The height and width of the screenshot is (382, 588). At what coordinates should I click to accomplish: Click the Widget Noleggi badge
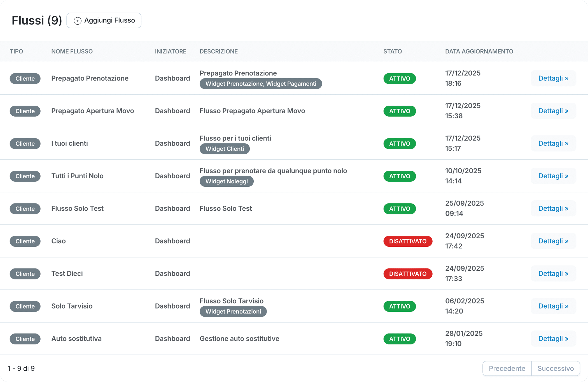coord(227,181)
